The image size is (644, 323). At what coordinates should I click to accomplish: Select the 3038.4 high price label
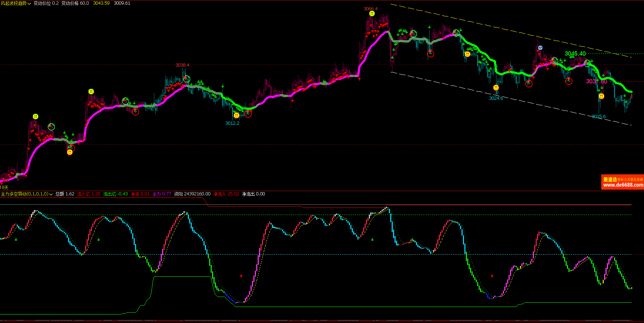[x=182, y=65]
